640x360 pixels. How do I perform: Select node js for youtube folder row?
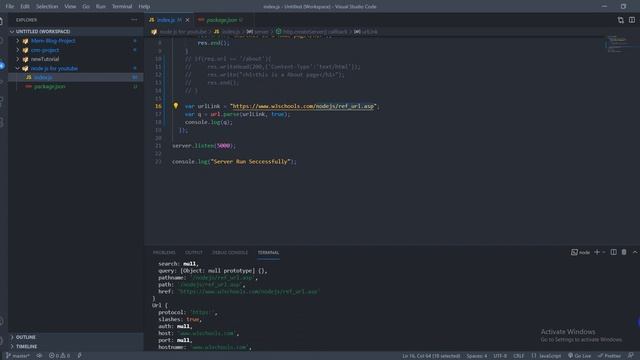coord(76,69)
